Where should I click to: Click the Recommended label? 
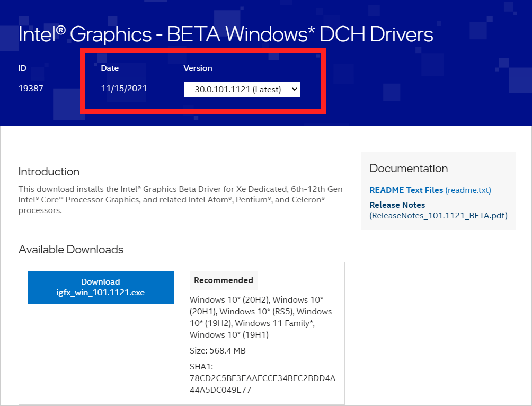(224, 280)
